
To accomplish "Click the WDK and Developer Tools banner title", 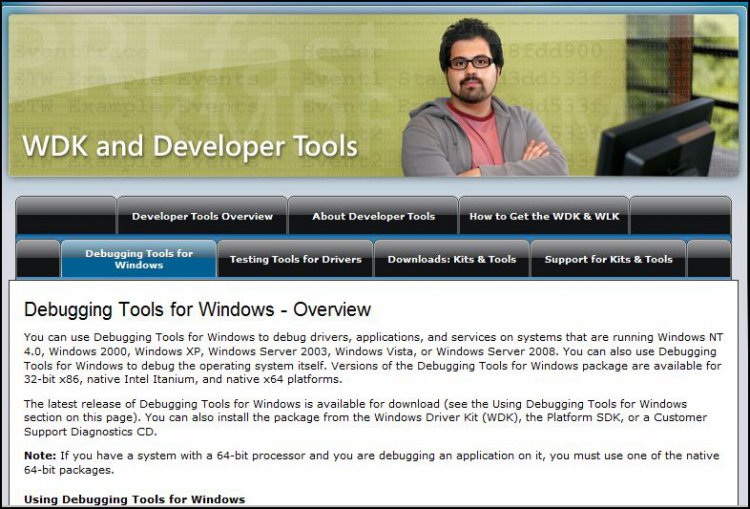I will (190, 146).
